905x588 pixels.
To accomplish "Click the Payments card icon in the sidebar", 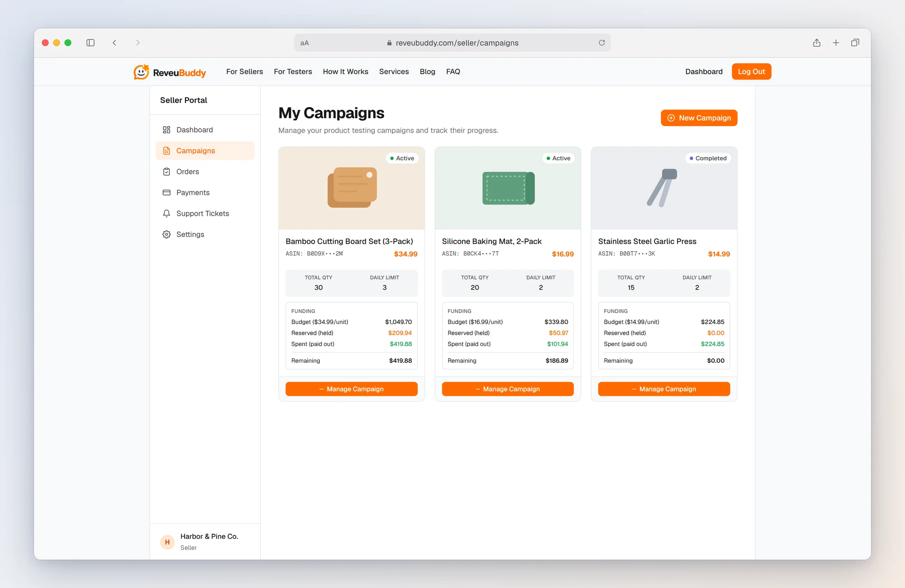I will [167, 192].
